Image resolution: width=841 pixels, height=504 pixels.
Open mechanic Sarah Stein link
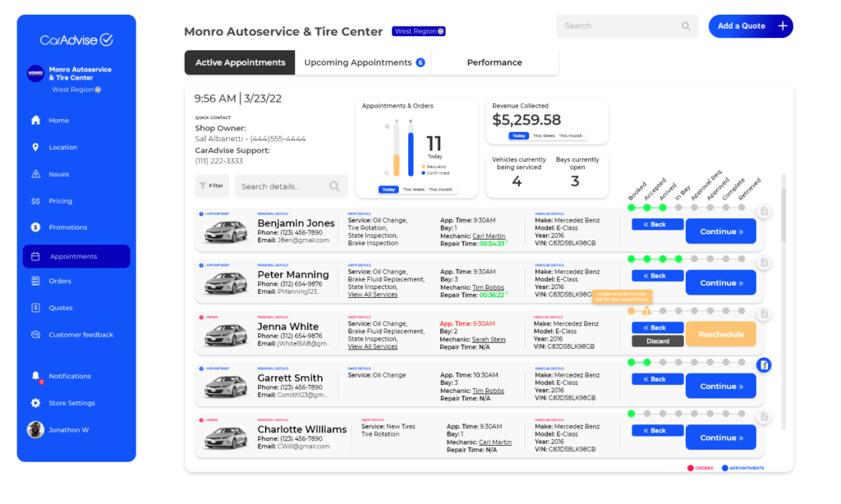coord(489,339)
